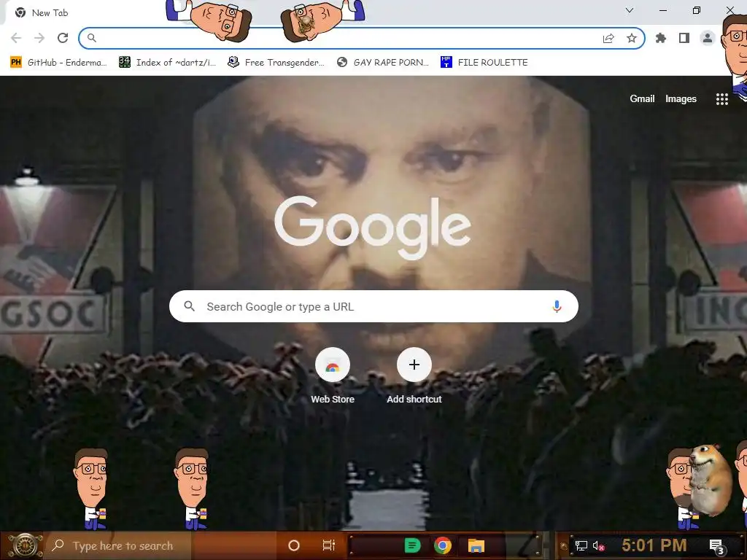
Task: Reload the current page
Action: [63, 38]
